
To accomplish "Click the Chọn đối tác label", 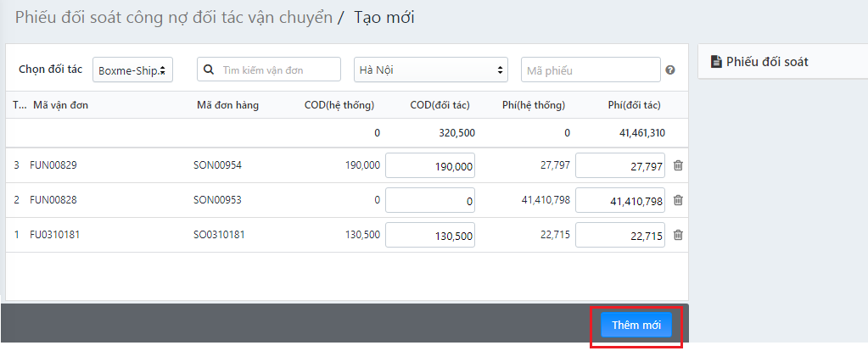I will tap(50, 69).
